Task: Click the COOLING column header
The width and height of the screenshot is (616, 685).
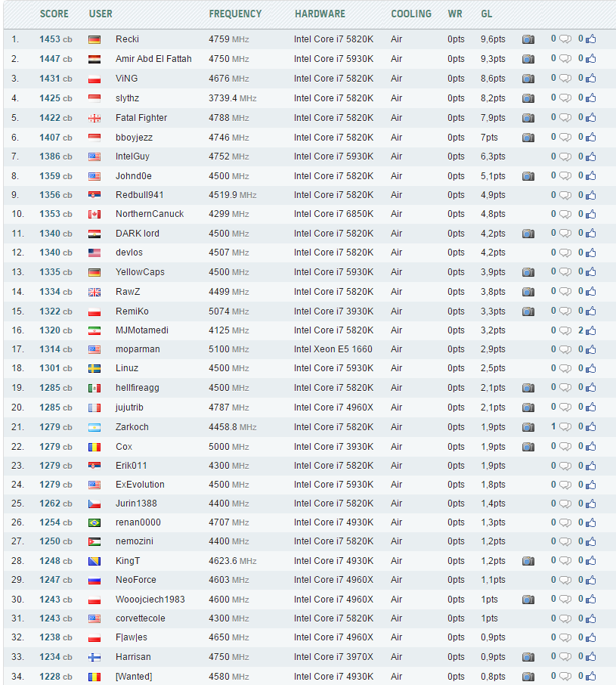Action: (x=411, y=14)
